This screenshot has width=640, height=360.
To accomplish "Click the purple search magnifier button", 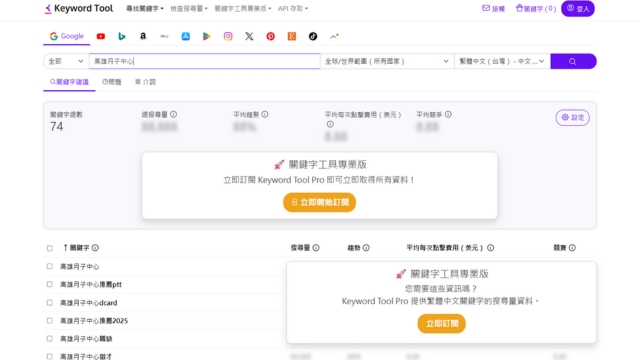I will (573, 61).
